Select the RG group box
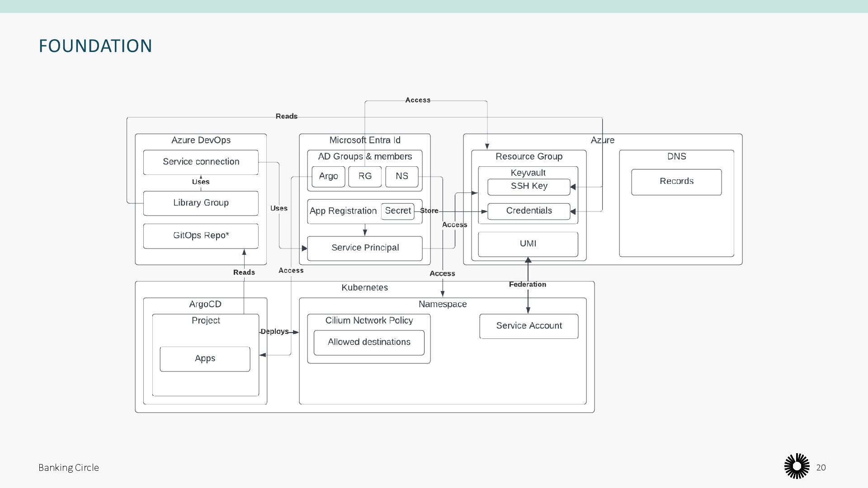The image size is (868, 488). (x=365, y=176)
